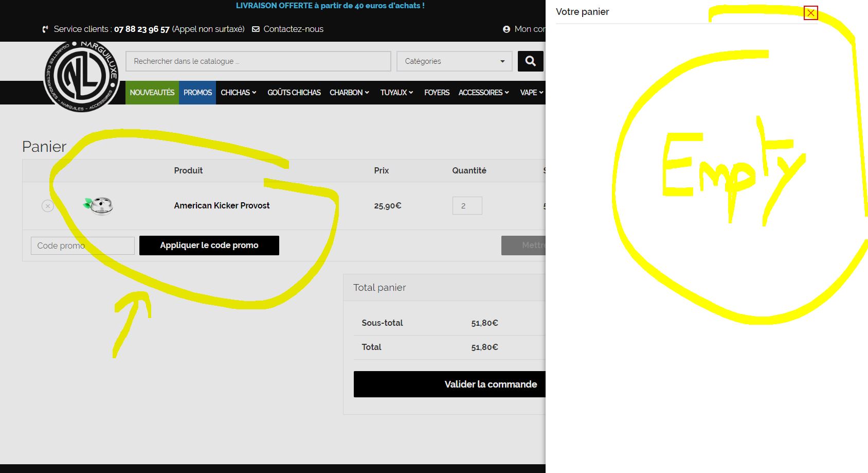This screenshot has height=473, width=868.
Task: Expand the CHICHAS menu
Action: pos(238,93)
